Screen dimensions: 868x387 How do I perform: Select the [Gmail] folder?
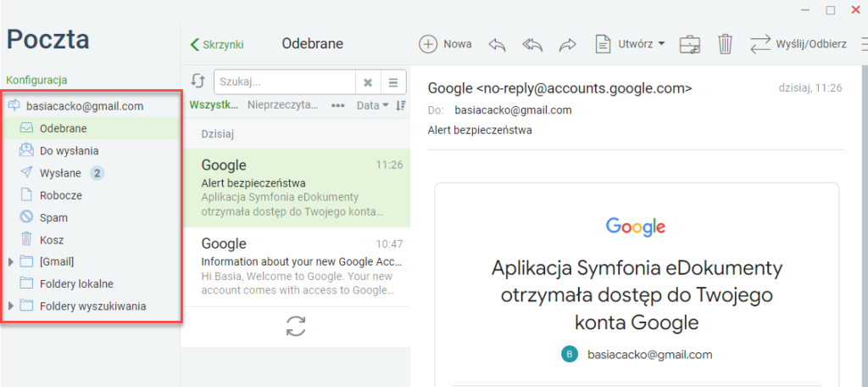pos(57,261)
